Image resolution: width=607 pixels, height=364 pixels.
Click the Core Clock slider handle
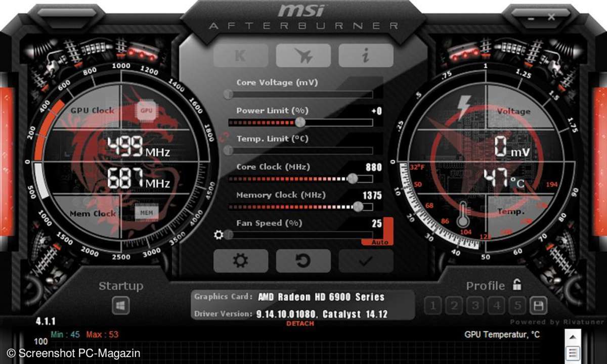click(x=353, y=178)
